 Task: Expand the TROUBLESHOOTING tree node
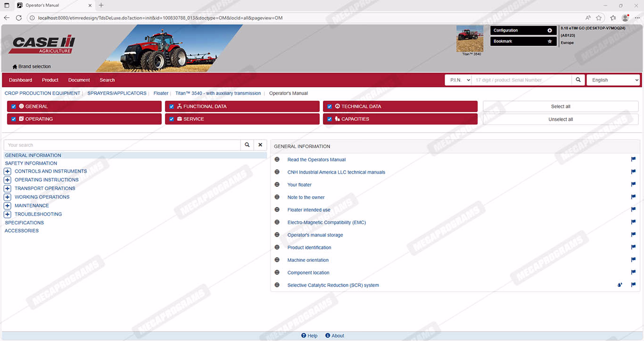(7, 214)
